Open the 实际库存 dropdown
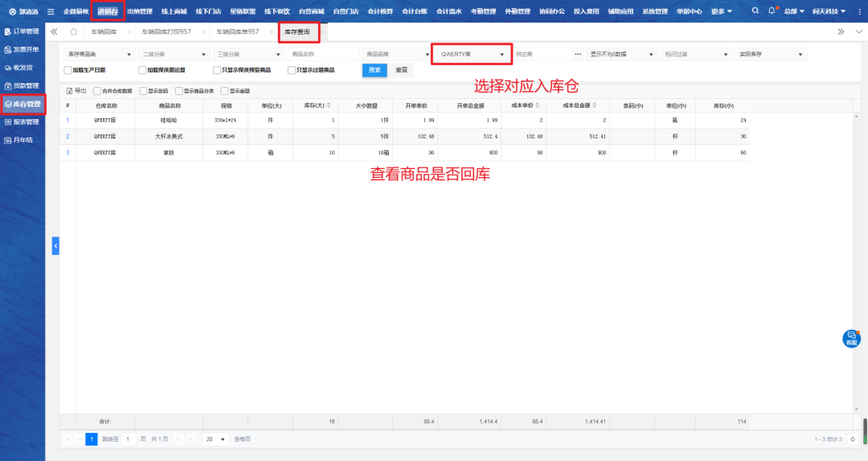Image resolution: width=868 pixels, height=461 pixels. click(771, 55)
